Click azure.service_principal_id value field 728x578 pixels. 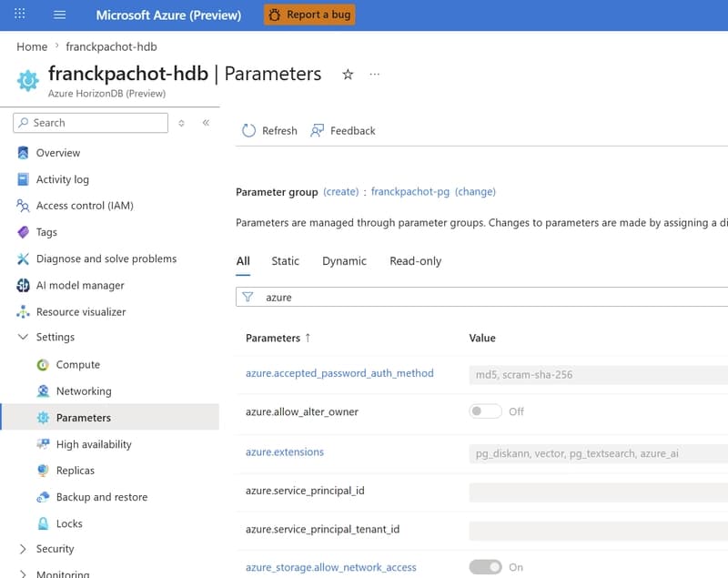pos(599,492)
